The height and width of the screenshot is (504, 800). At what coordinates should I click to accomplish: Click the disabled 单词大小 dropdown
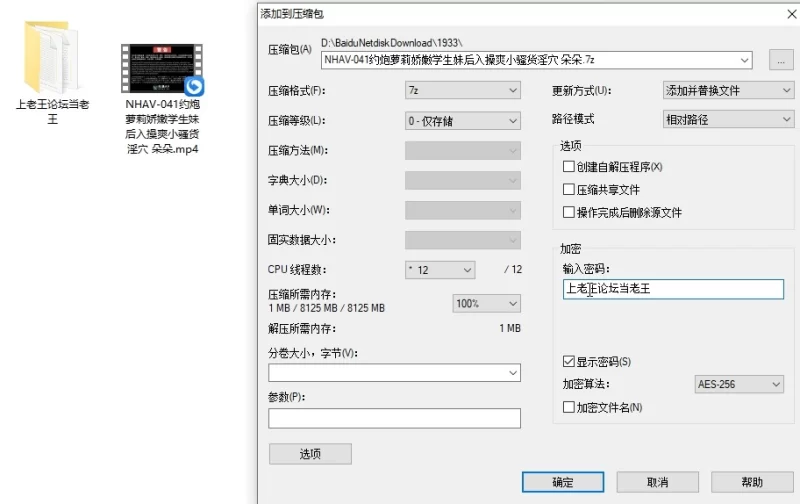coord(463,210)
